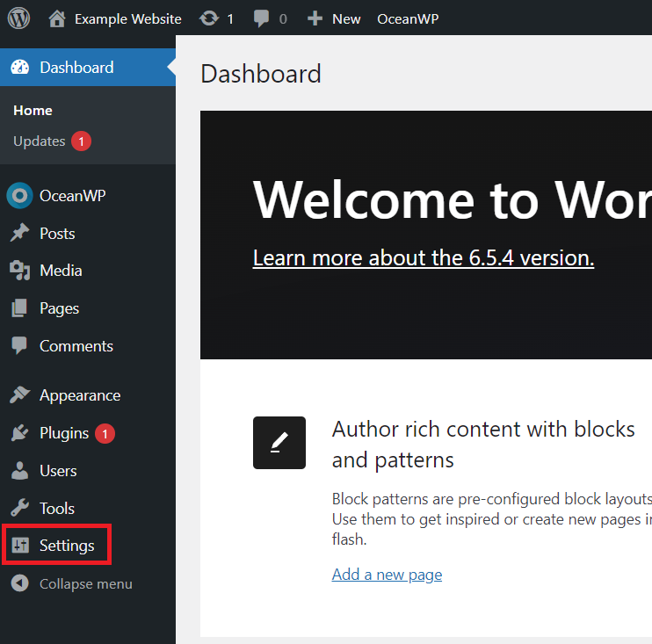Click the Tools wrench icon
Viewport: 652px width, 644px height.
pyautogui.click(x=19, y=508)
